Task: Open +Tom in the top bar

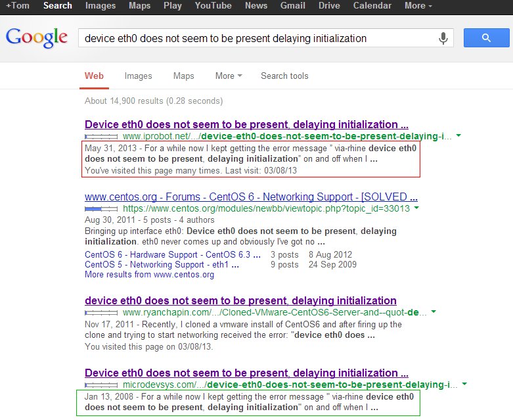Action: 18,5
